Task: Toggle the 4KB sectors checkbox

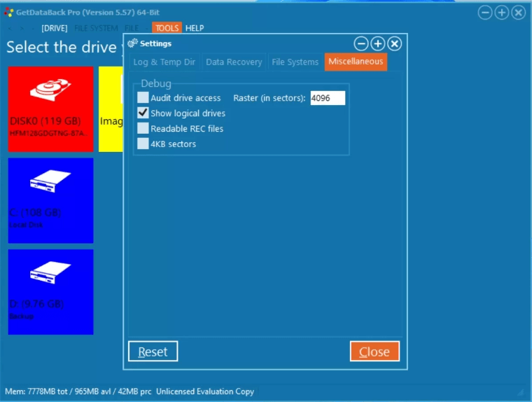Action: (143, 144)
